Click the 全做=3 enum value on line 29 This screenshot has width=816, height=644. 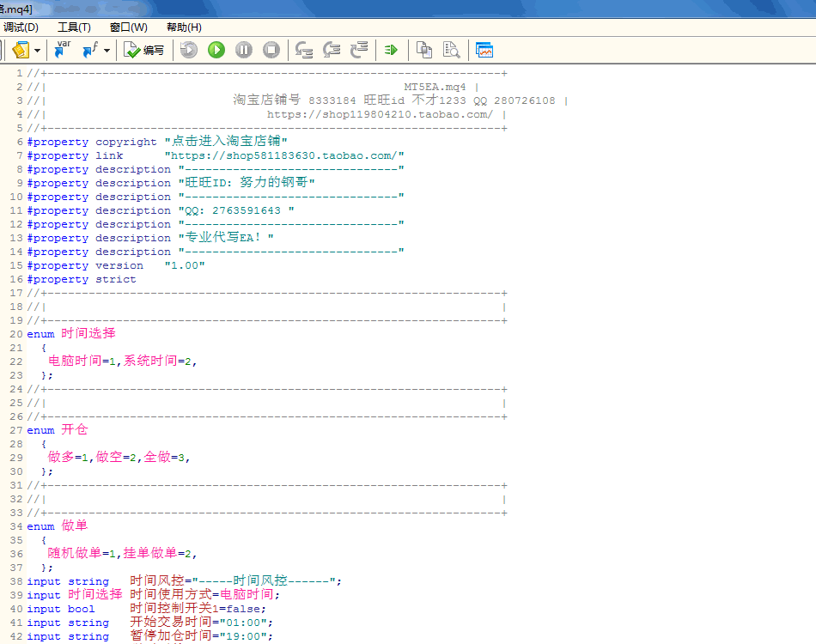(x=164, y=458)
